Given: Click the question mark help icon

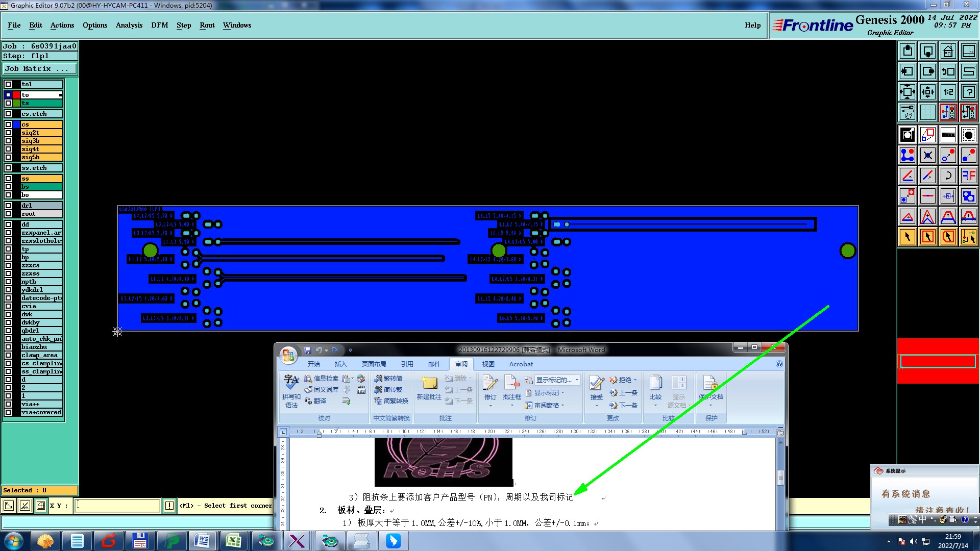Looking at the screenshot, I should point(968,92).
